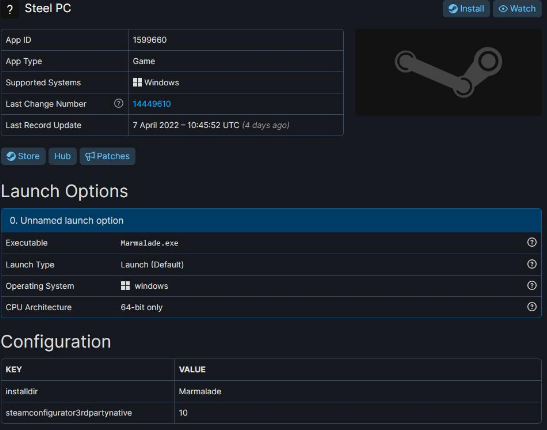The width and height of the screenshot is (547, 430).
Task: Select the Last Record Update date text
Action: pyautogui.click(x=186, y=125)
